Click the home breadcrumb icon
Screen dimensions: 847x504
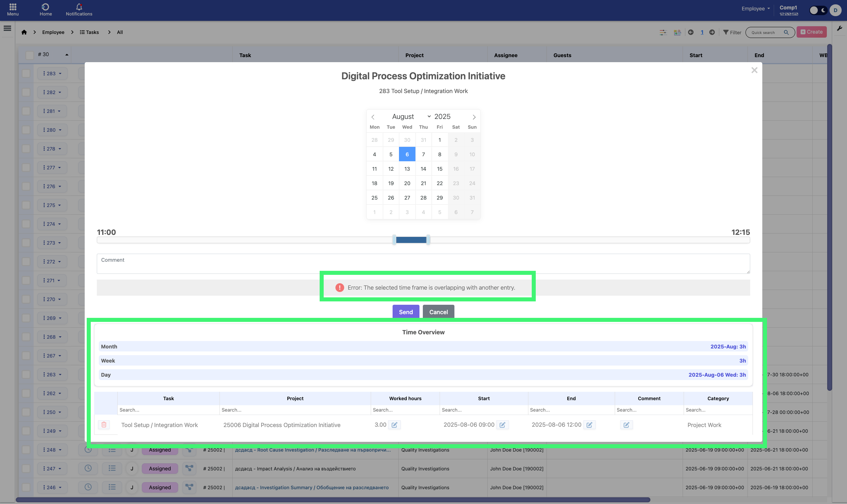click(24, 32)
